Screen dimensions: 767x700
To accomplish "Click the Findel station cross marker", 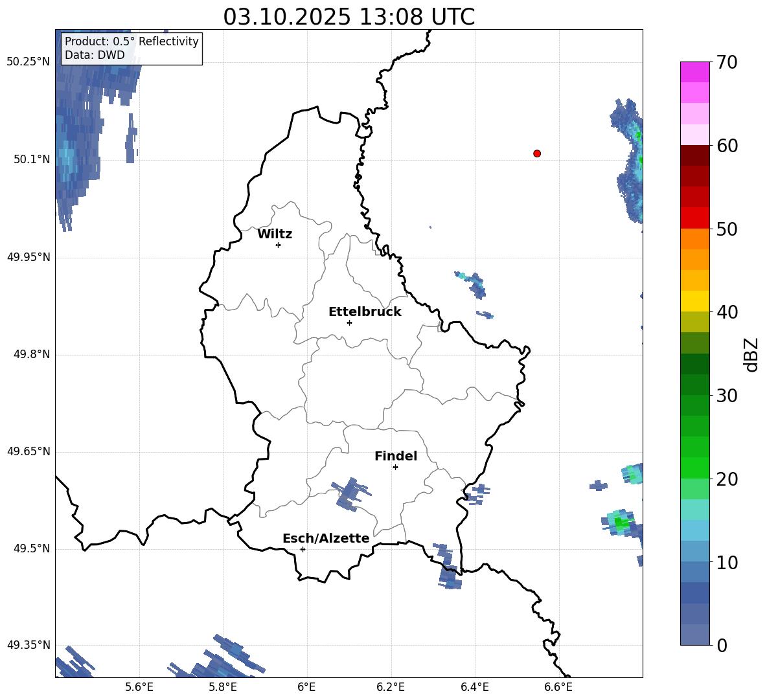I will [x=395, y=468].
